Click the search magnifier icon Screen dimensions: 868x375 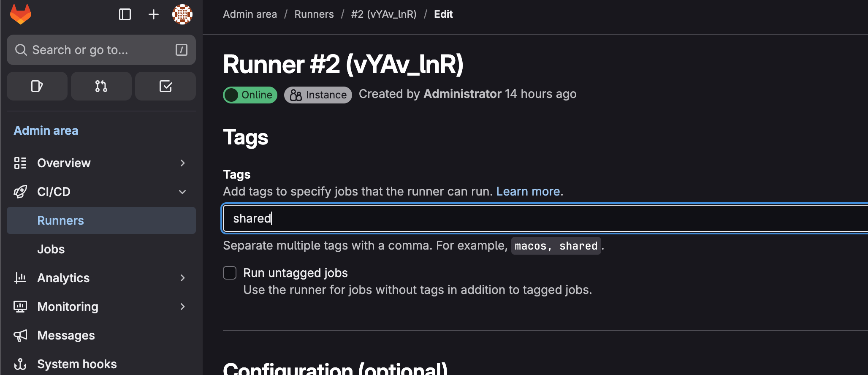21,50
